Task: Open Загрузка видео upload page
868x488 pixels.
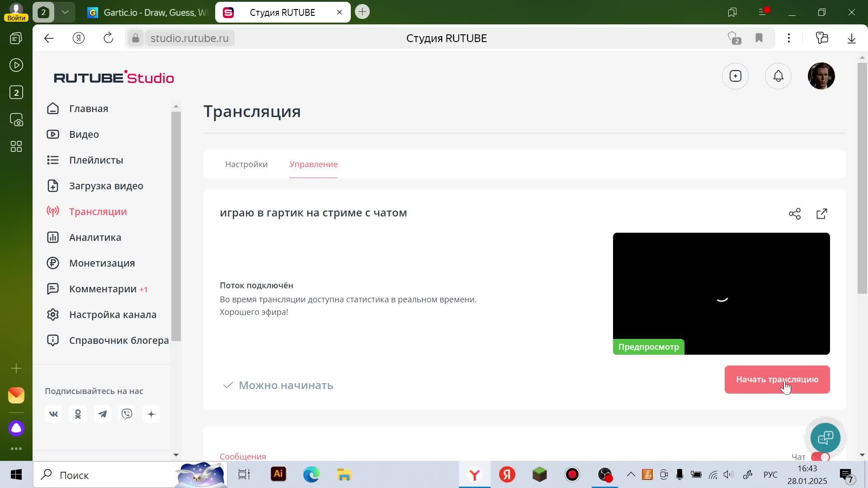Action: [95, 186]
